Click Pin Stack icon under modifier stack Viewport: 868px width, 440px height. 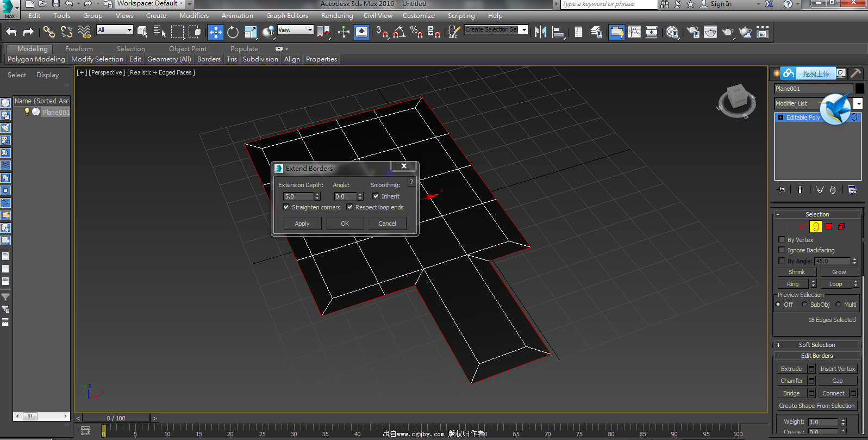coord(782,189)
